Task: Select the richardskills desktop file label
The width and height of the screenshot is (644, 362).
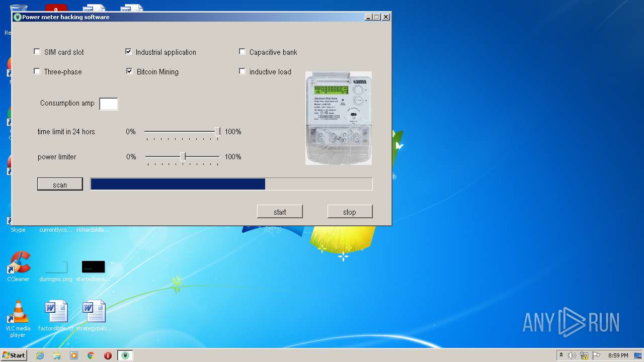Action: coord(93,230)
